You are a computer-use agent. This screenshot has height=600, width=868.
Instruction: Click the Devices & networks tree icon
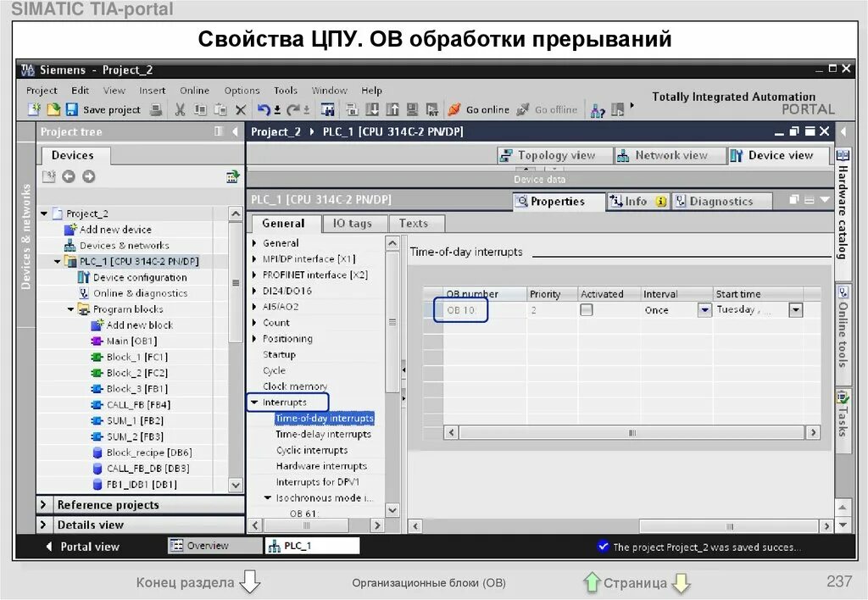(70, 245)
